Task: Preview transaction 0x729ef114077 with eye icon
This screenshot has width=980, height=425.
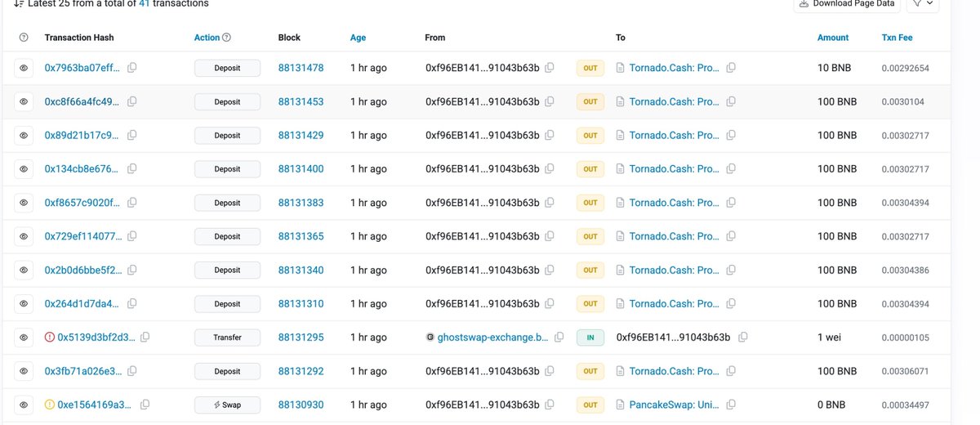Action: [x=24, y=236]
